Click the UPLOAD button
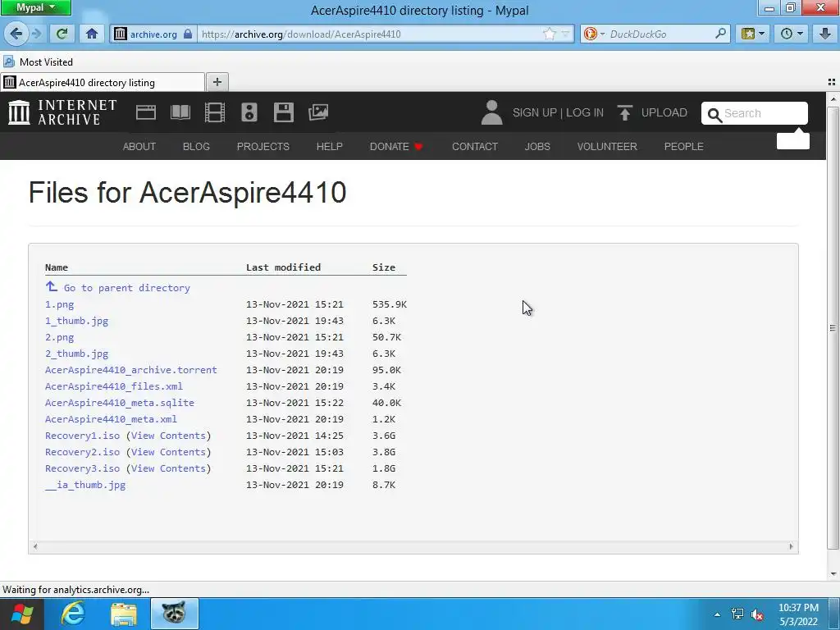Image resolution: width=840 pixels, height=630 pixels. 652,112
